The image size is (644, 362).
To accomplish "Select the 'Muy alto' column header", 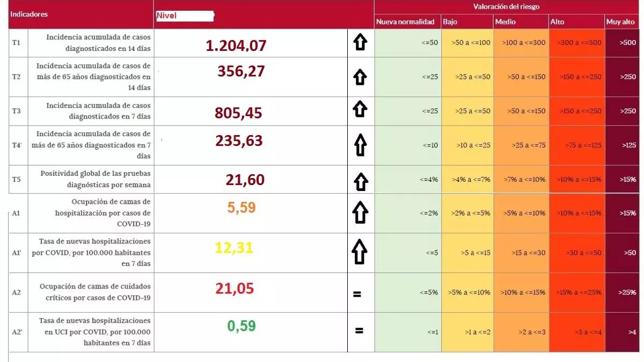I will click(620, 22).
